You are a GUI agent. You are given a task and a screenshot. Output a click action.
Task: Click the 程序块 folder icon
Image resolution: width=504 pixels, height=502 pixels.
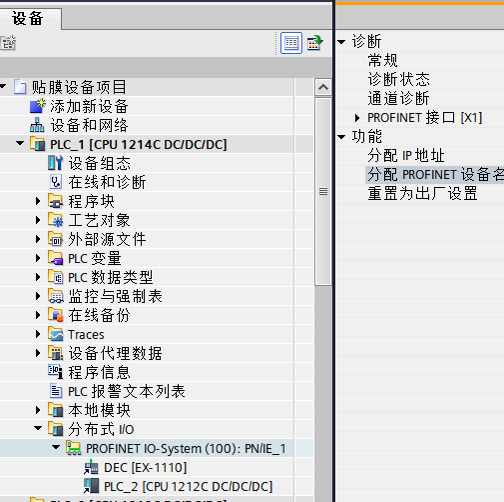[56, 201]
